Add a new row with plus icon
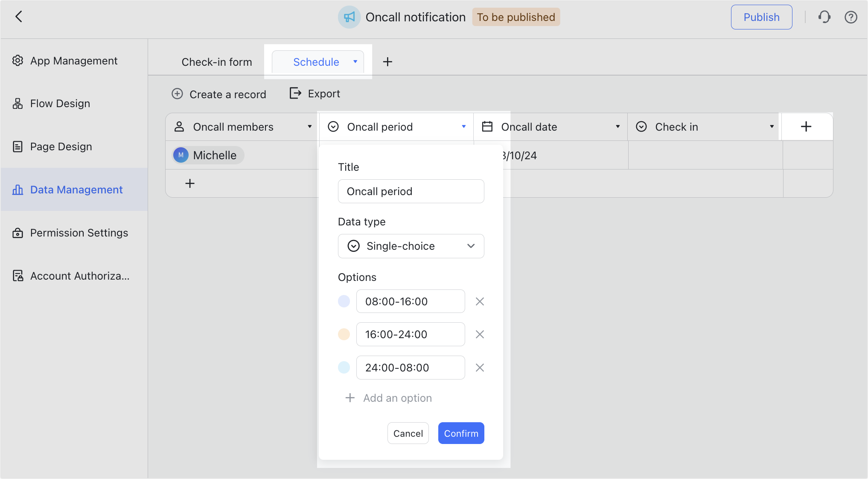Viewport: 868px width, 479px height. click(190, 184)
